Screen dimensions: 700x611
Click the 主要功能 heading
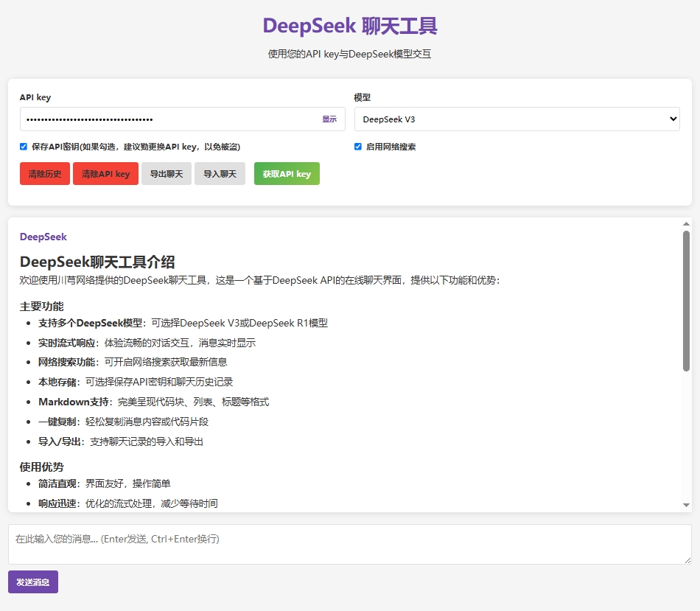pyautogui.click(x=41, y=307)
